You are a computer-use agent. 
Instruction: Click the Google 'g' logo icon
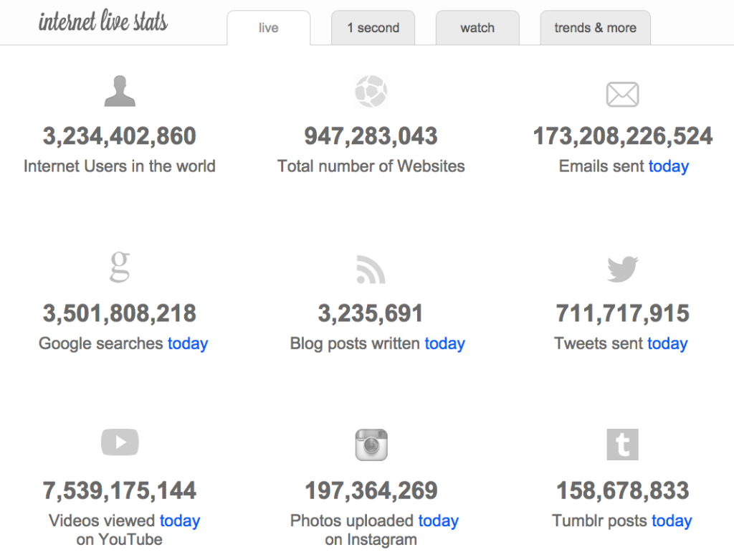coord(120,267)
